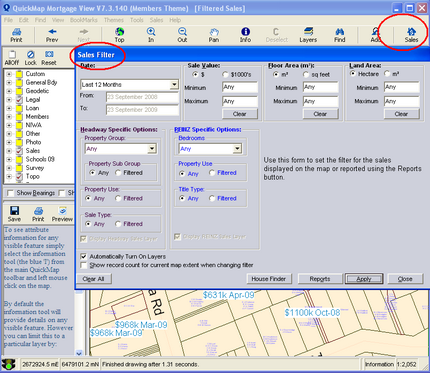The height and width of the screenshot is (373, 430).
Task: Click the Apply button
Action: [364, 279]
